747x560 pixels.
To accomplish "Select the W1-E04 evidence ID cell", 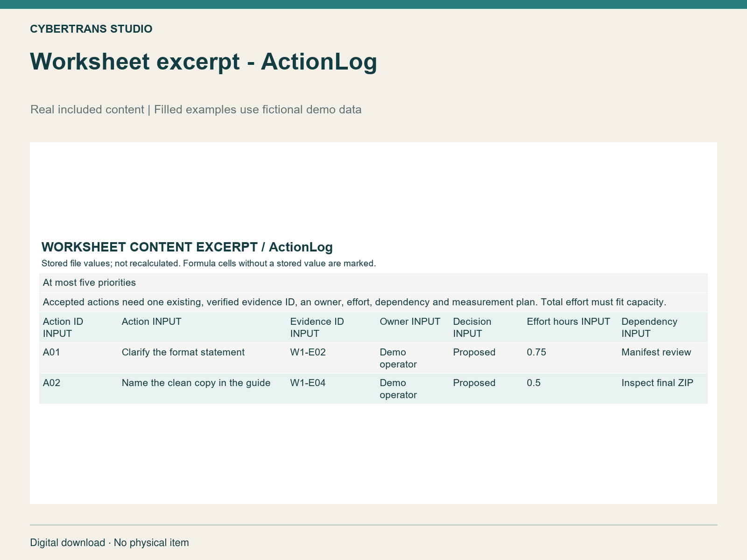I will [331, 389].
